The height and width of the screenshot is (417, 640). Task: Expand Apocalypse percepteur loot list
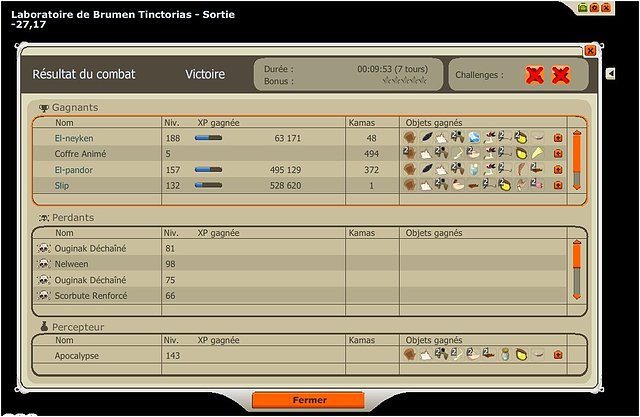coord(558,354)
